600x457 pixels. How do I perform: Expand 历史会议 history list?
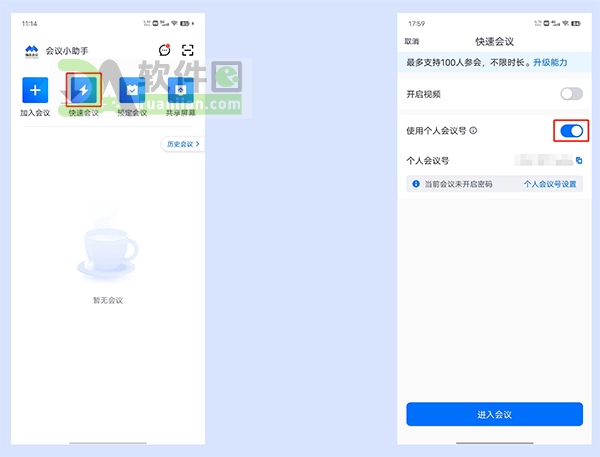182,144
